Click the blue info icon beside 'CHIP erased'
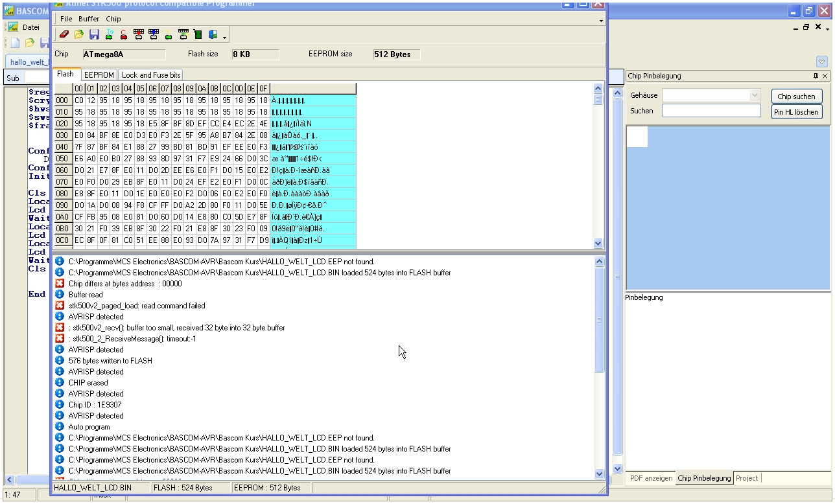 point(60,383)
